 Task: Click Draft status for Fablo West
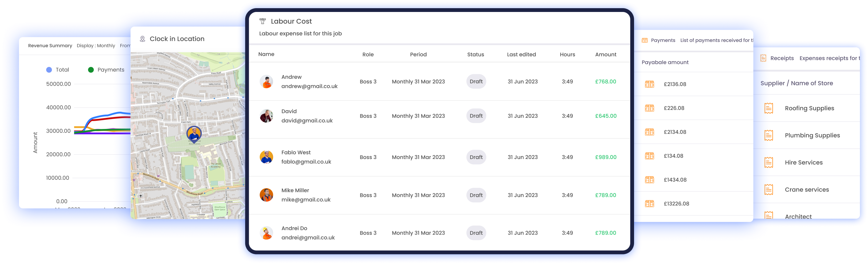pos(476,157)
